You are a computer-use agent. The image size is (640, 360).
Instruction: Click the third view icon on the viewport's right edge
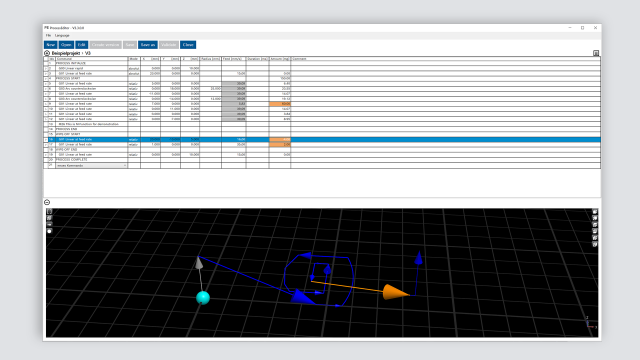pos(595,225)
